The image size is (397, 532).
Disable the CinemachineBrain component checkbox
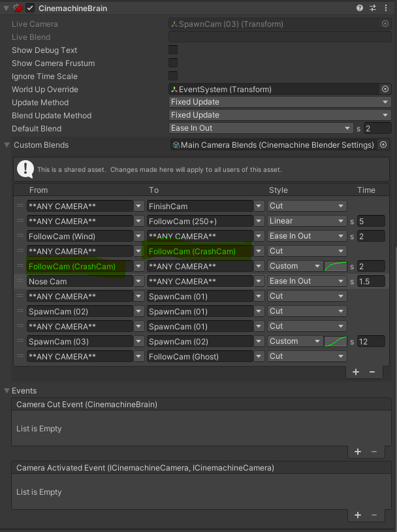pos(29,8)
